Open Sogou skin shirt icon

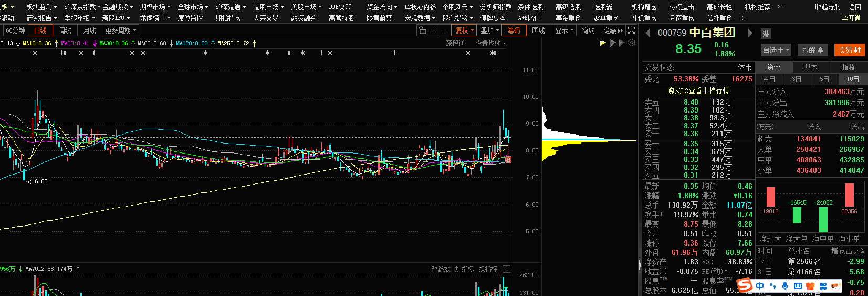click(810, 285)
